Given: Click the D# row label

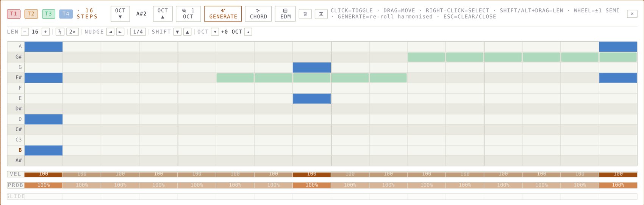Looking at the screenshot, I should tap(16, 109).
